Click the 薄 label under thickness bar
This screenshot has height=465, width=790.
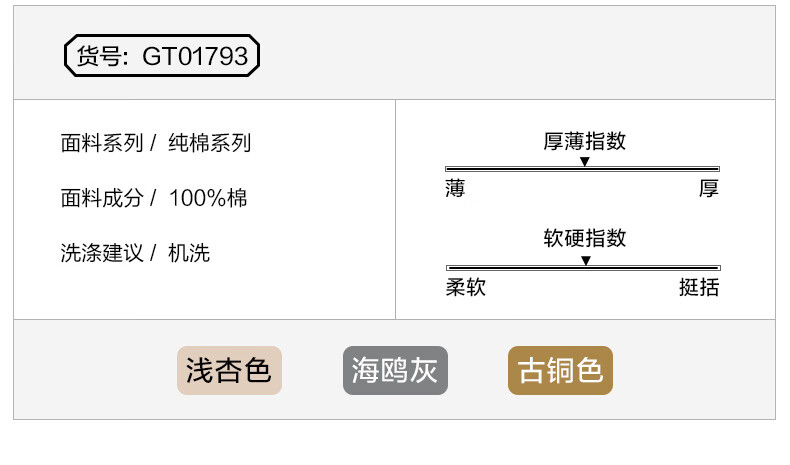click(455, 188)
